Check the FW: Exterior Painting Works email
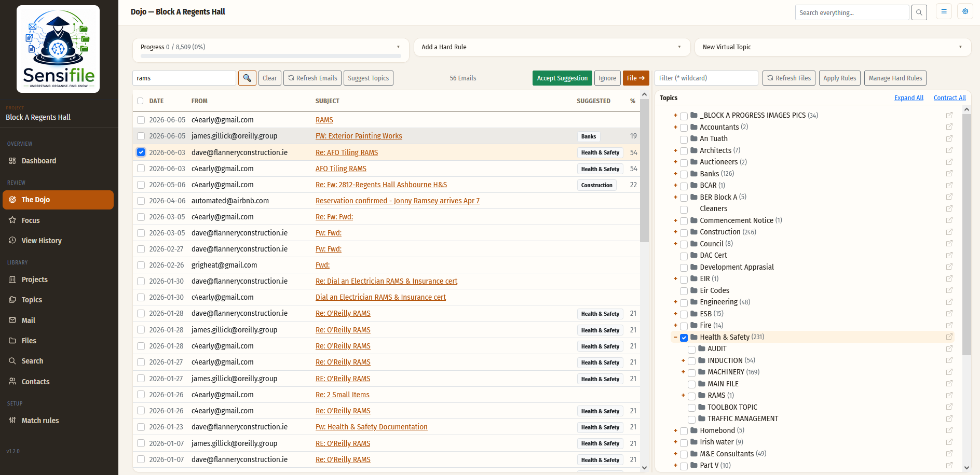 point(141,136)
